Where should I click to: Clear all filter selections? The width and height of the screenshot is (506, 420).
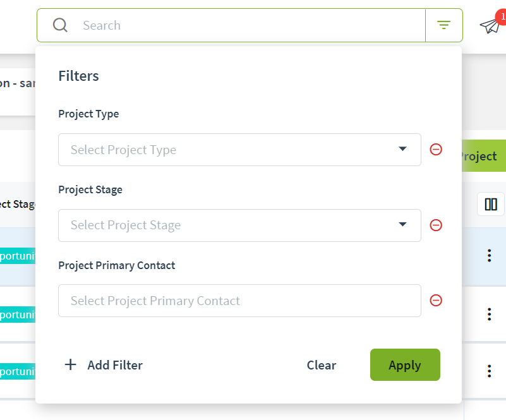point(322,365)
